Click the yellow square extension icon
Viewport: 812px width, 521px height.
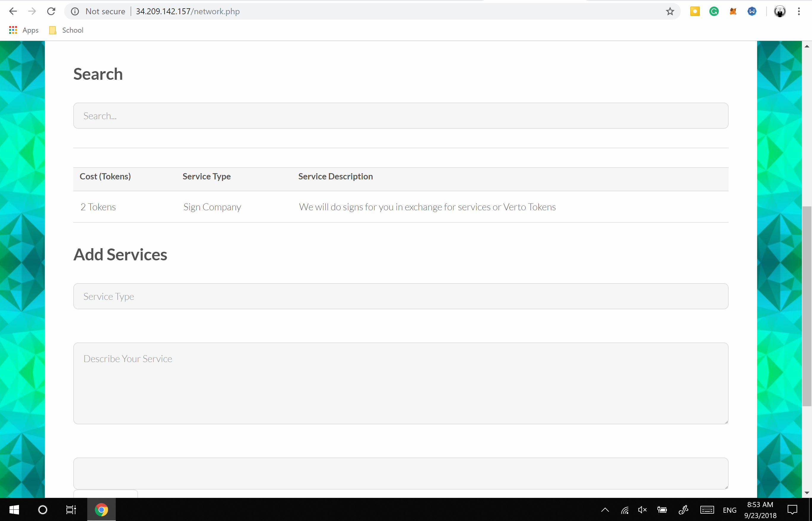(695, 12)
